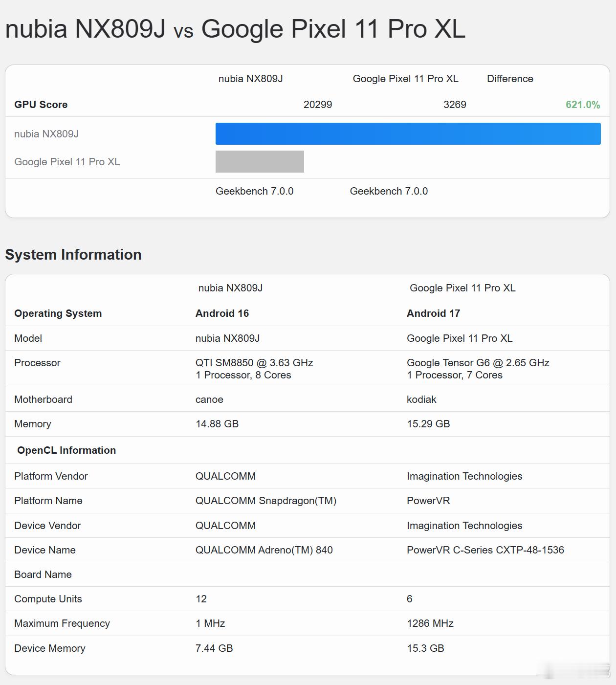Click the Platform Vendor row label

51,476
